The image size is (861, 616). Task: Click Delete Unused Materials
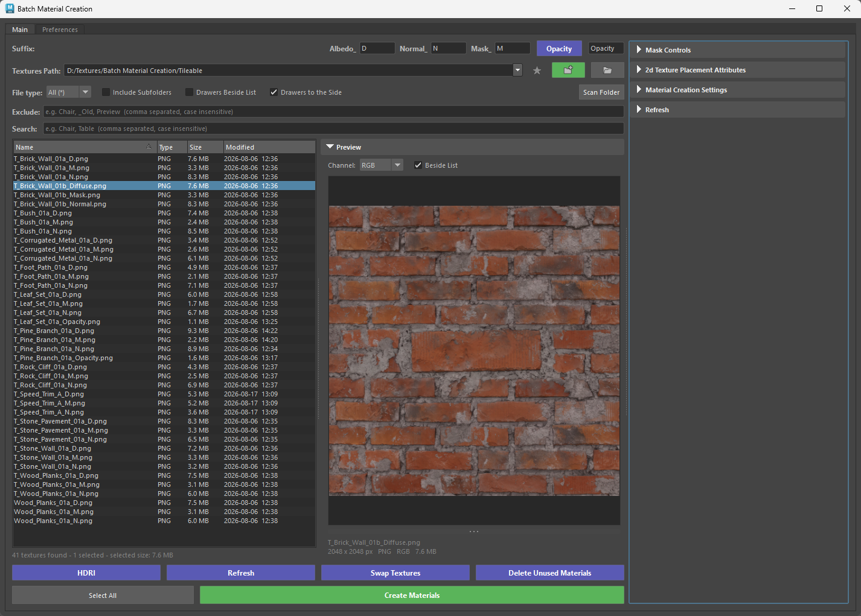pos(550,573)
